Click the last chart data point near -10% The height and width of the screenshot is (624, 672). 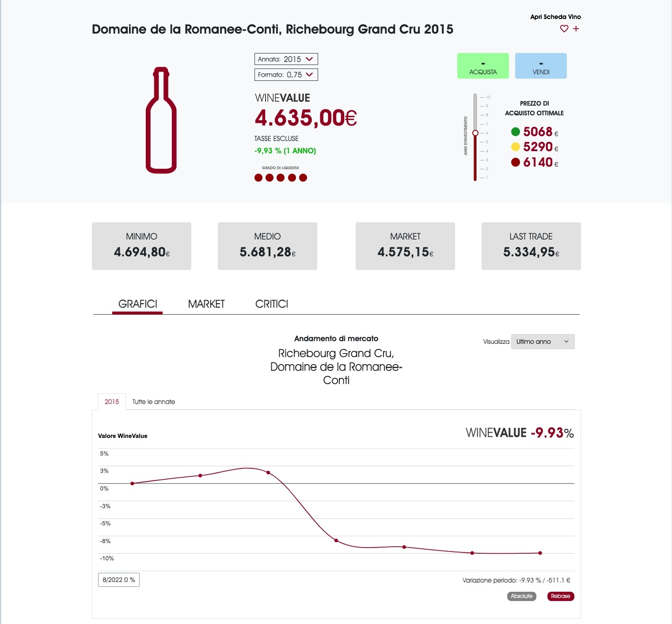pyautogui.click(x=540, y=553)
